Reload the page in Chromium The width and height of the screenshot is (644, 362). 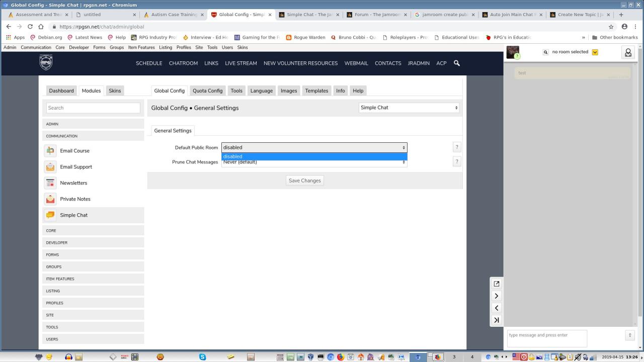30,27
